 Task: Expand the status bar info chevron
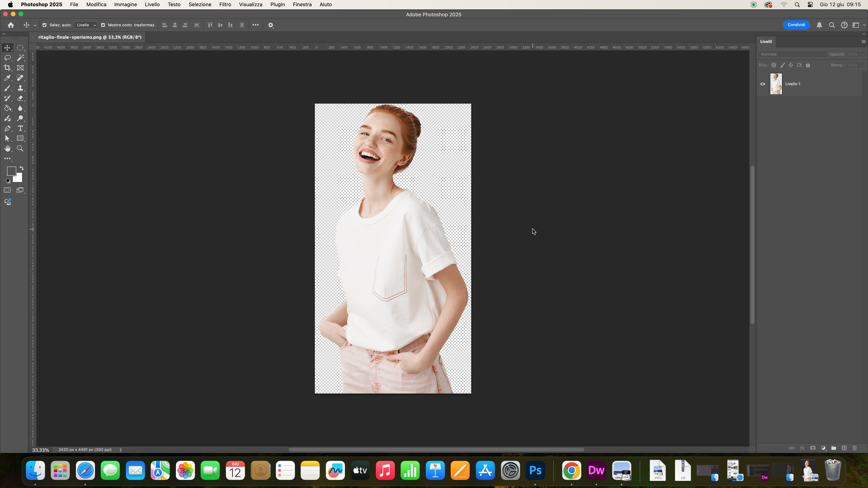[x=120, y=450]
